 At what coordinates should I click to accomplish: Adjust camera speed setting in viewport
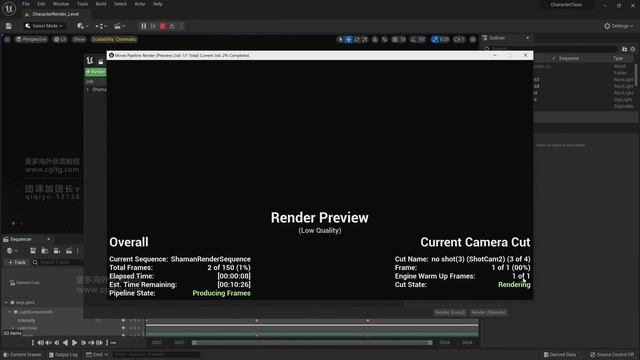pyautogui.click(x=459, y=40)
